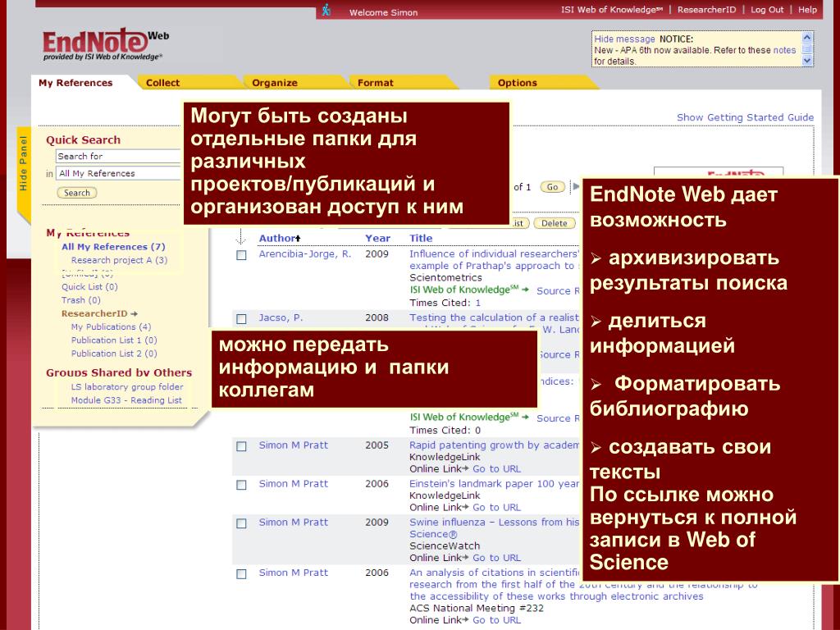840x630 pixels.
Task: Open Rapid patenting growth title link
Action: 494,445
